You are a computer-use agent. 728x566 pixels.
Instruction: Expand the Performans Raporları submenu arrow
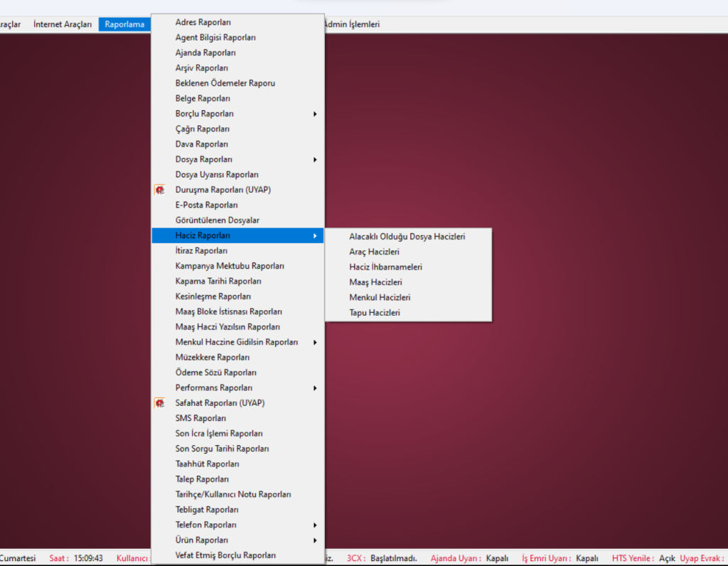(314, 388)
